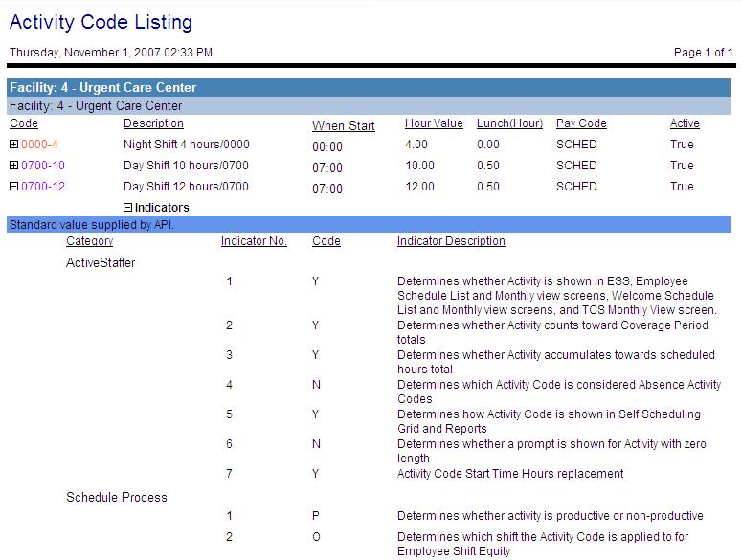Click the Category indicator column header

[90, 241]
